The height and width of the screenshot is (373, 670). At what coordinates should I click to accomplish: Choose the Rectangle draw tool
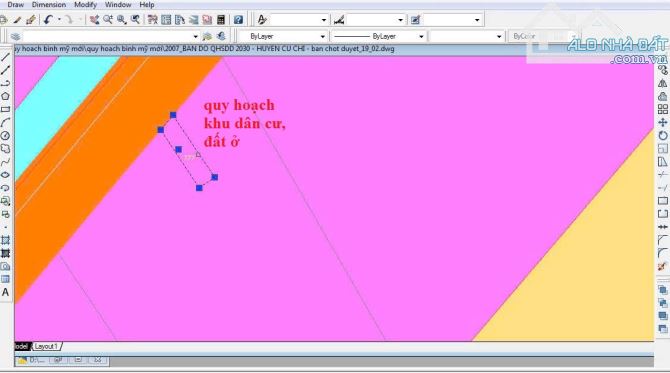point(5,109)
